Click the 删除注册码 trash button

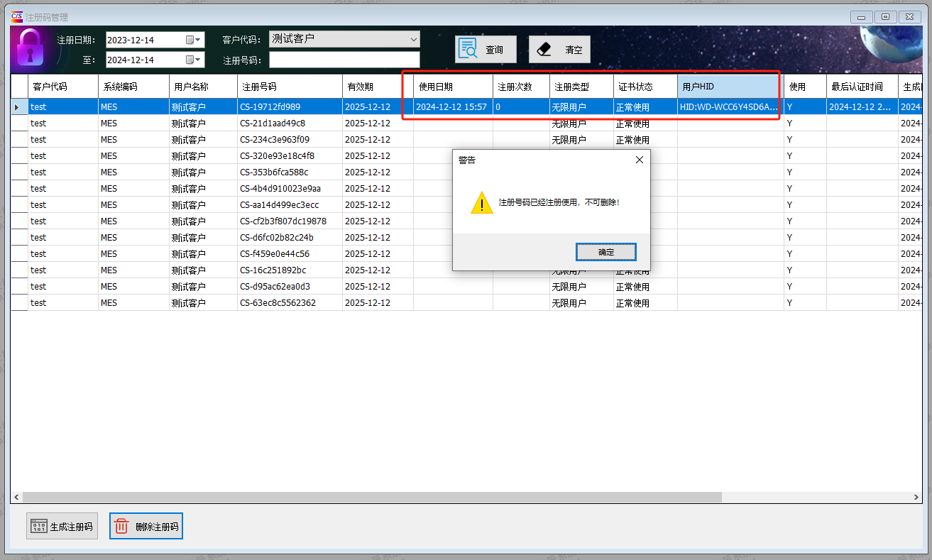pos(146,526)
